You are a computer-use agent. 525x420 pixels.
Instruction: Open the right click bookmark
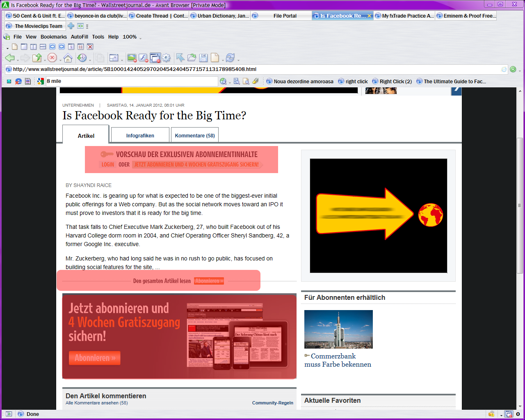(x=353, y=81)
